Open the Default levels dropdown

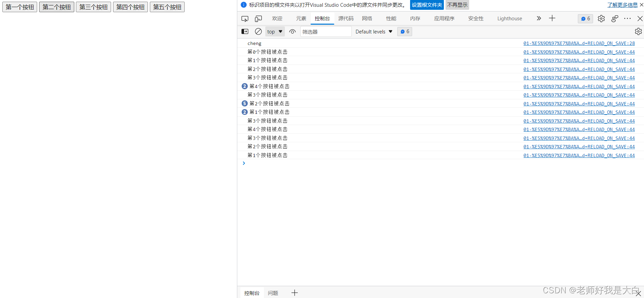pyautogui.click(x=374, y=31)
